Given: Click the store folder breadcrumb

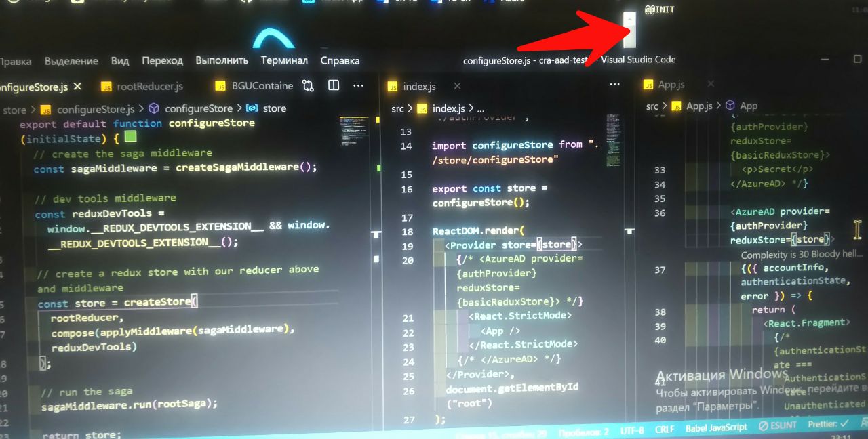Looking at the screenshot, I should click(15, 110).
